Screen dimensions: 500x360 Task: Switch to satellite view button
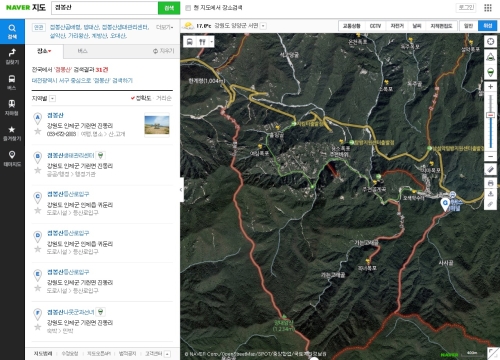tap(487, 26)
